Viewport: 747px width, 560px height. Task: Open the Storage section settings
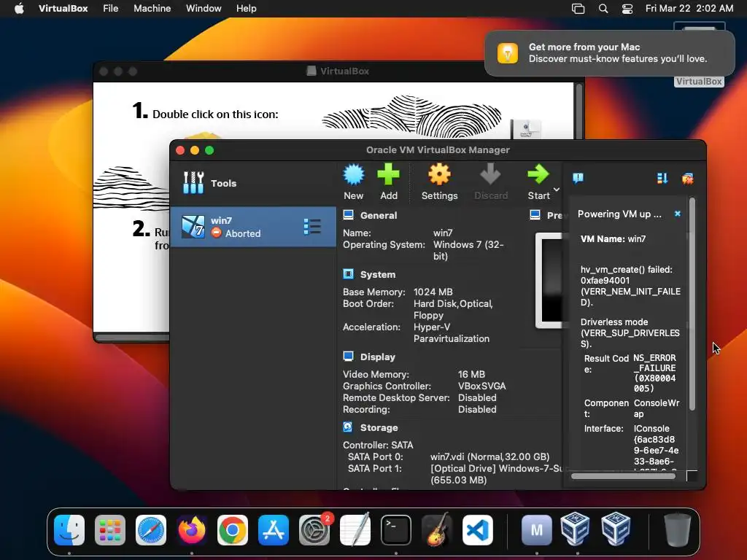(x=379, y=427)
